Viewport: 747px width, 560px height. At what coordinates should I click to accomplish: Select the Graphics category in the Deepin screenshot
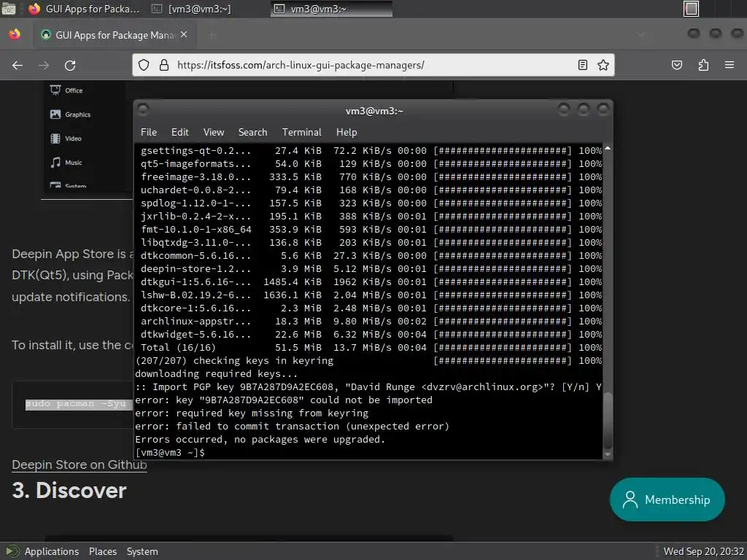pyautogui.click(x=71, y=114)
